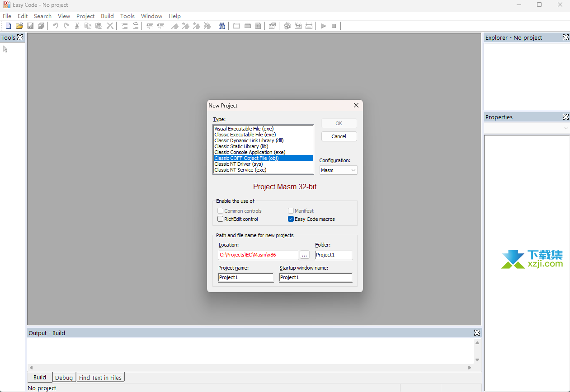Screen dimensions: 570x392
Task: Select Classic NT Service (exe) type
Action: (x=263, y=170)
